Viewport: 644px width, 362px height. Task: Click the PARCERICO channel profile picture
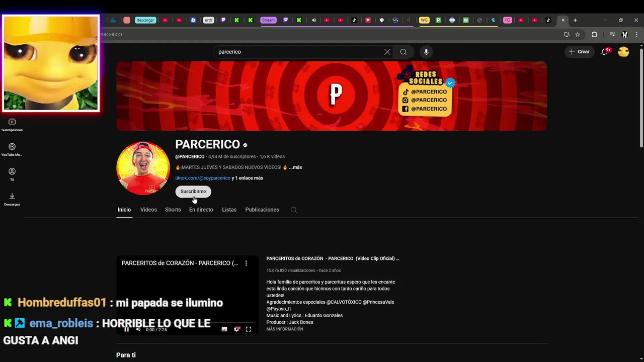[x=143, y=168]
